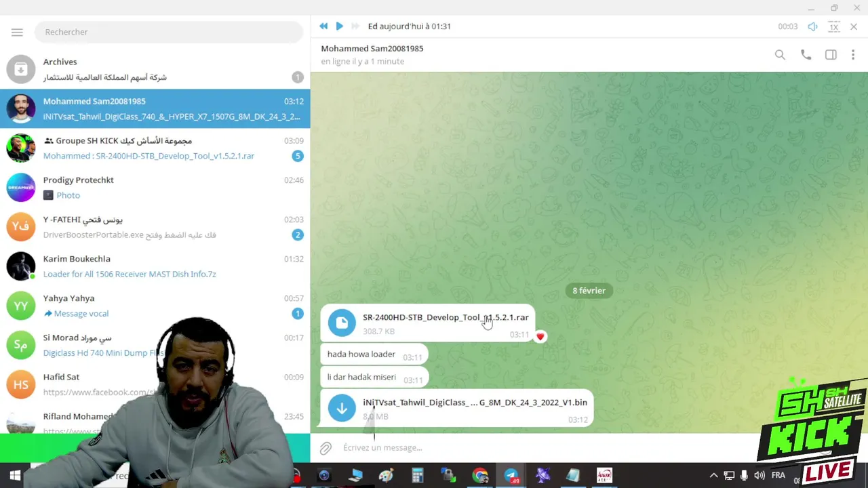Skip to previous voice message
Viewport: 868px width, 488px height.
coord(323,26)
